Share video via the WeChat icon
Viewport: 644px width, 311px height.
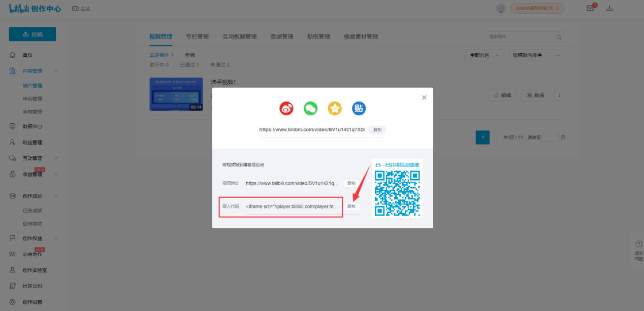[311, 108]
